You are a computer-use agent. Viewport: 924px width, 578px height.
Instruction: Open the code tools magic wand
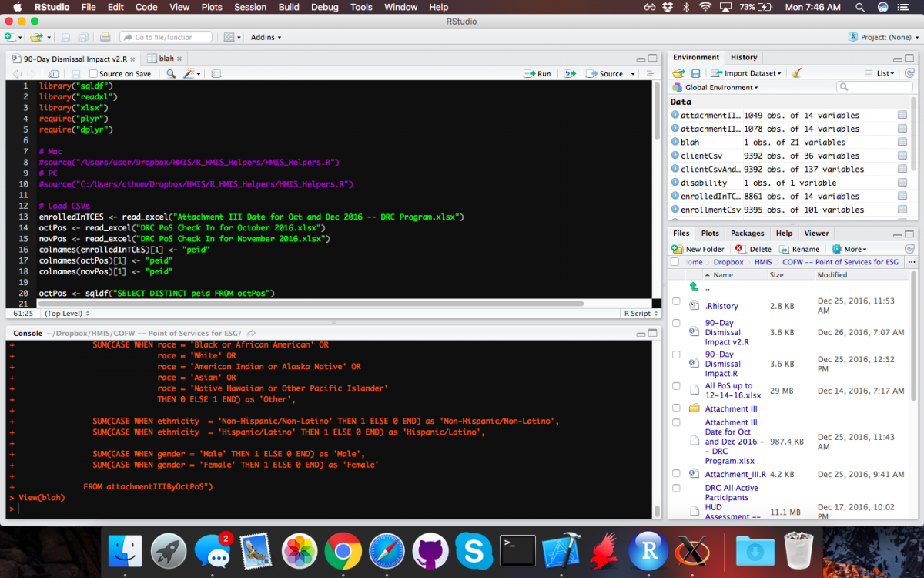[189, 74]
